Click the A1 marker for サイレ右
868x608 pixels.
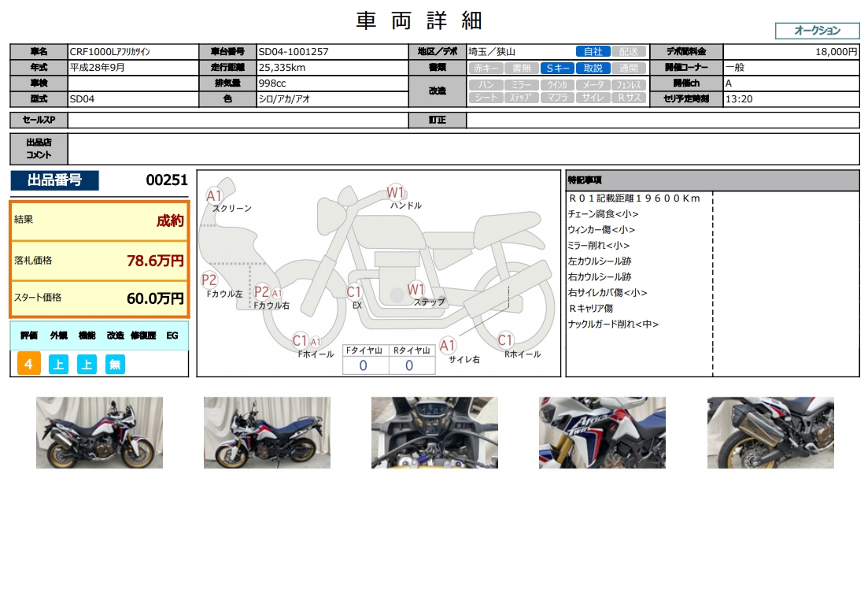(x=447, y=346)
